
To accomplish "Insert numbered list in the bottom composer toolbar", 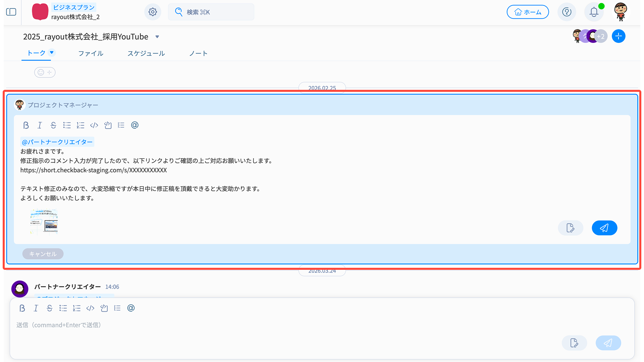I will 76,308.
